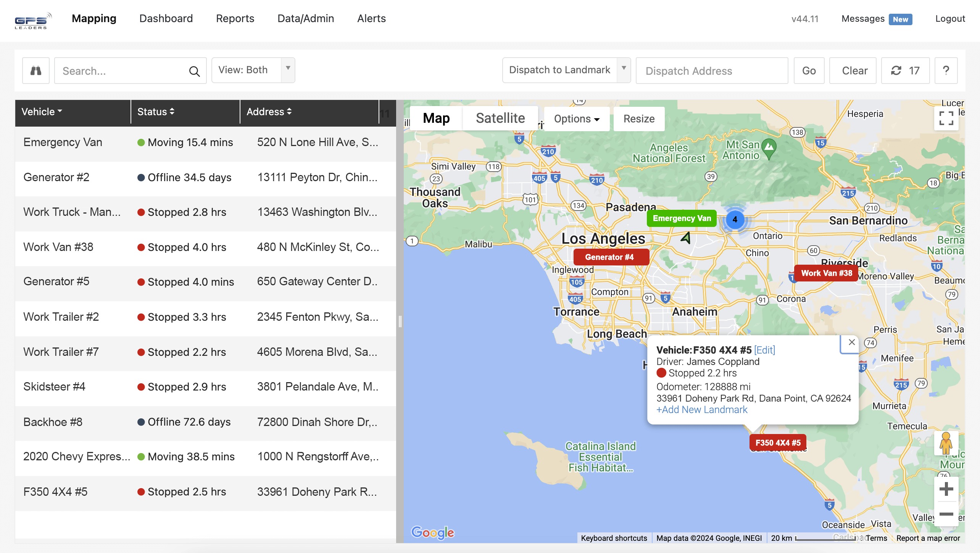Zoom in on the map

coord(946,489)
